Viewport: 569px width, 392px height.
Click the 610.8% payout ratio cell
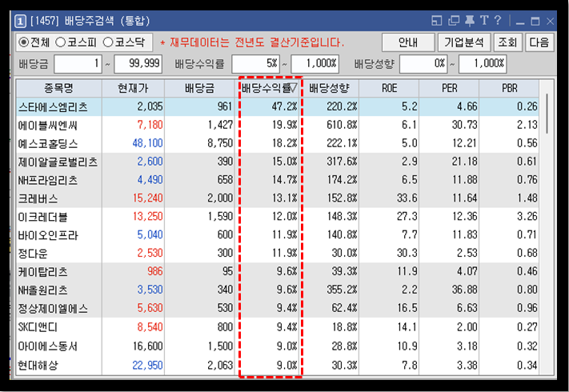tap(342, 125)
